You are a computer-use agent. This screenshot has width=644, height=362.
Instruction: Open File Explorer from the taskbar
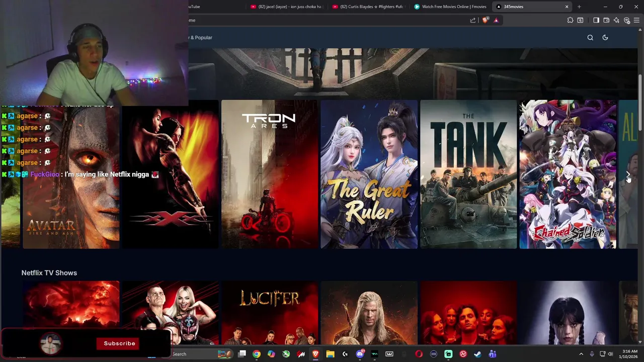pyautogui.click(x=330, y=354)
